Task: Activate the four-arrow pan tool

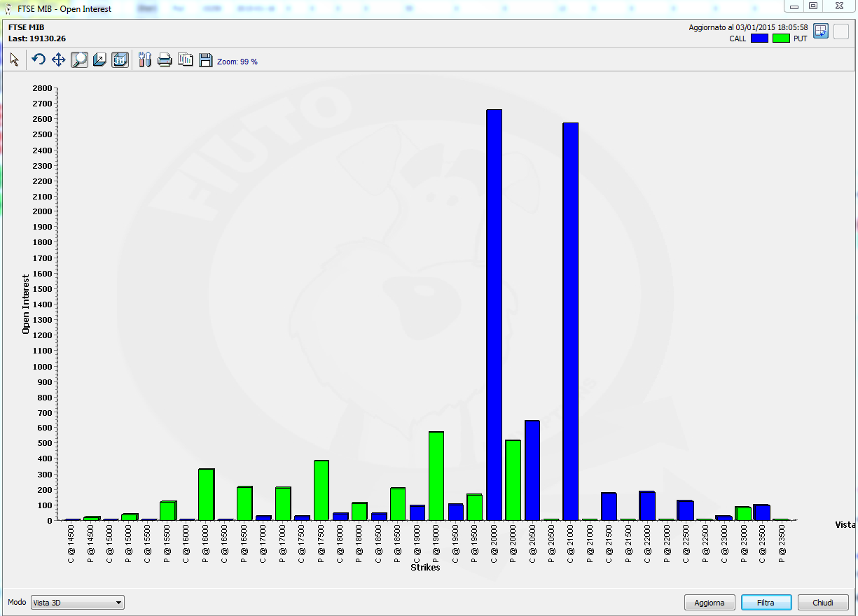Action: pos(59,59)
